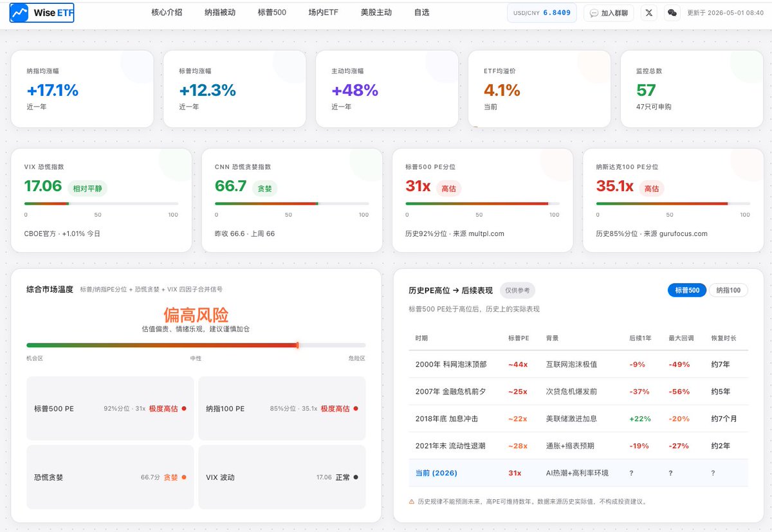Click the 相对平静 badge beside 17.06

87,188
